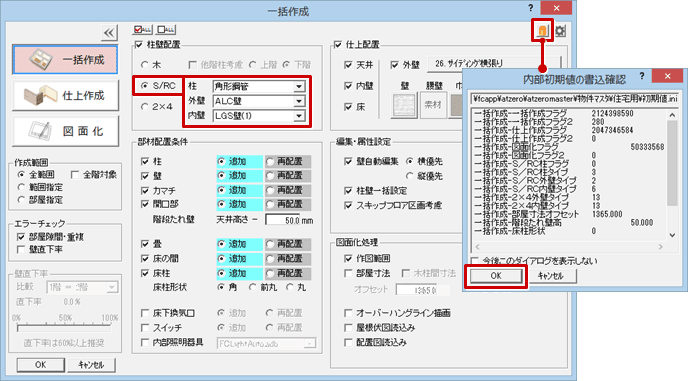Toggle the 部屋隙間・重複 error check

pyautogui.click(x=21, y=237)
